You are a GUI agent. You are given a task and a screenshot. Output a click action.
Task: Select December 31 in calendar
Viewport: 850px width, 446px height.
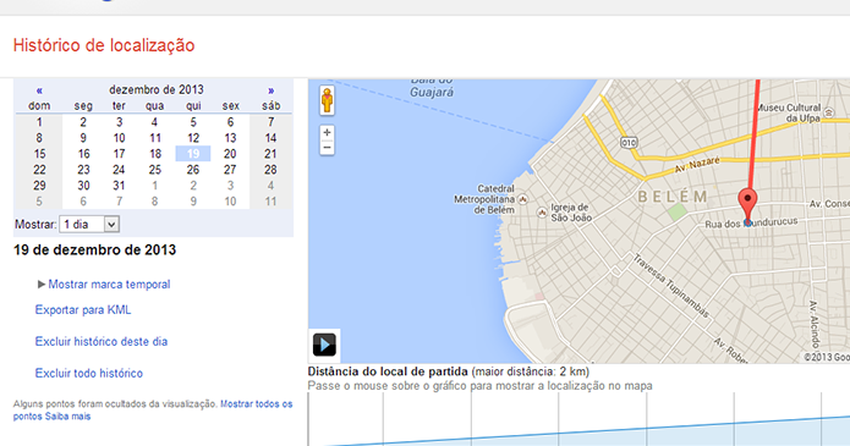(119, 185)
